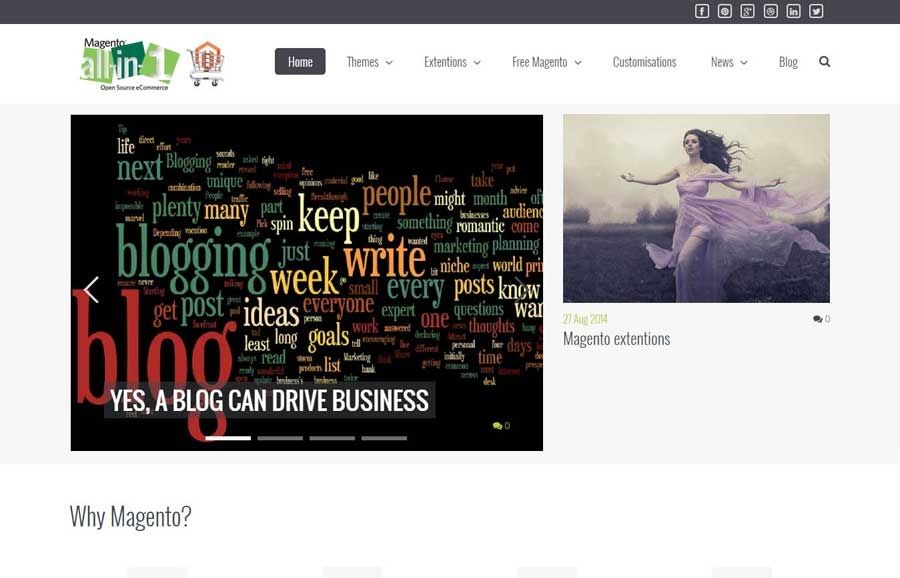This screenshot has height=578, width=900.
Task: Click the 27 Aug 2014 date
Action: coord(585,319)
